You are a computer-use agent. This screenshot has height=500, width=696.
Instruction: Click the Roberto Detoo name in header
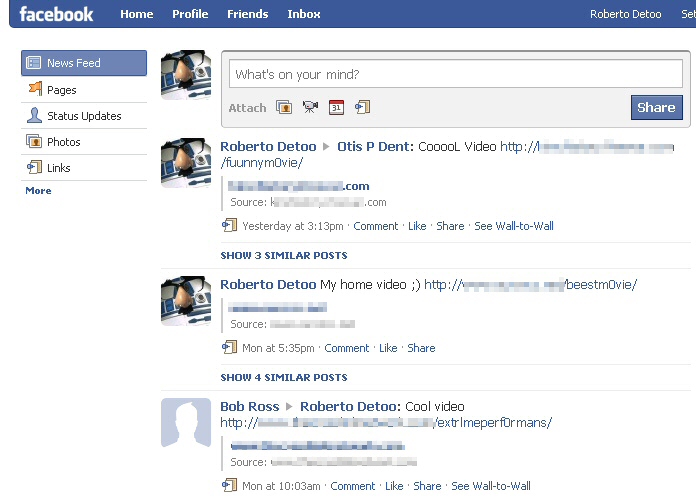click(625, 14)
